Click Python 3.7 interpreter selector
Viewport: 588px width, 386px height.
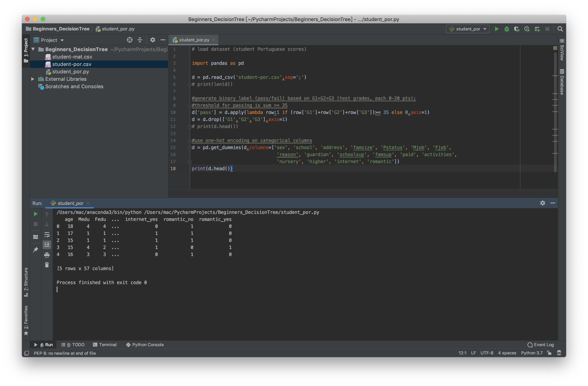click(x=532, y=353)
